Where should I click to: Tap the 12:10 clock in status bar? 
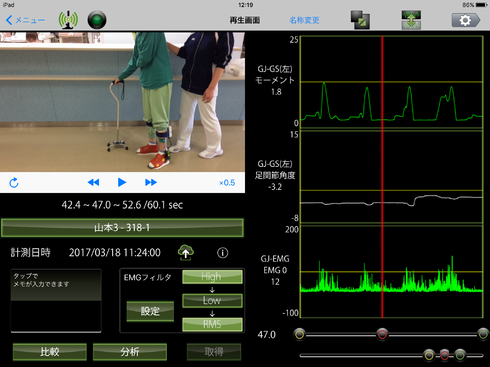(246, 5)
